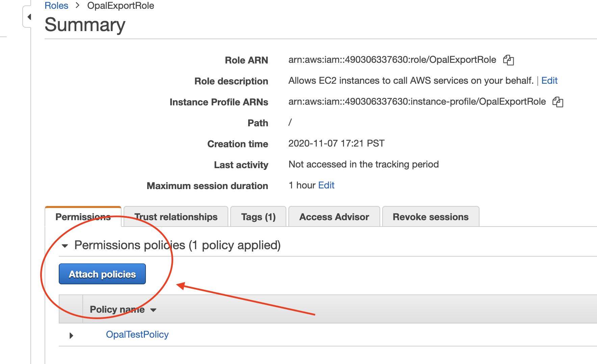Click the Attach policies button
Viewport: 597px width, 364px height.
click(x=102, y=274)
